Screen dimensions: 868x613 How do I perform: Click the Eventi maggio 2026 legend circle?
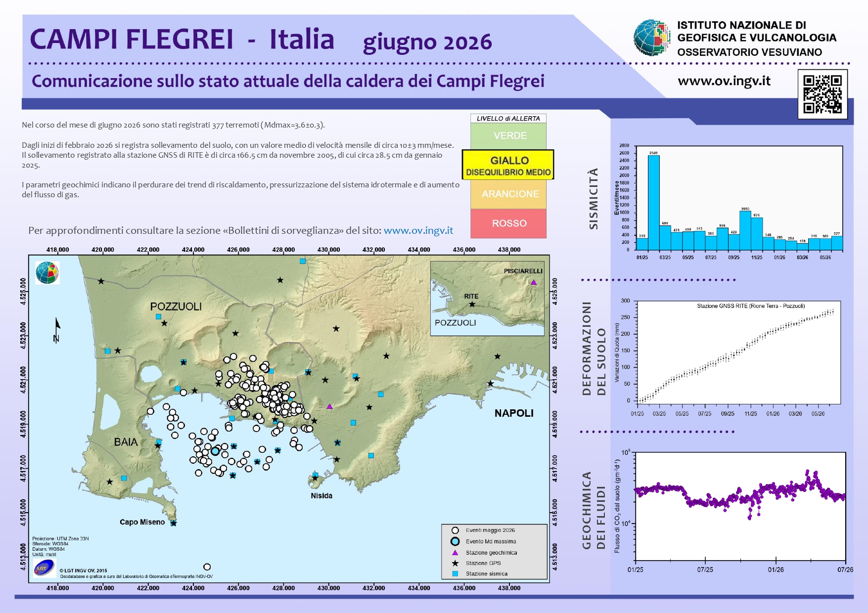(x=455, y=530)
